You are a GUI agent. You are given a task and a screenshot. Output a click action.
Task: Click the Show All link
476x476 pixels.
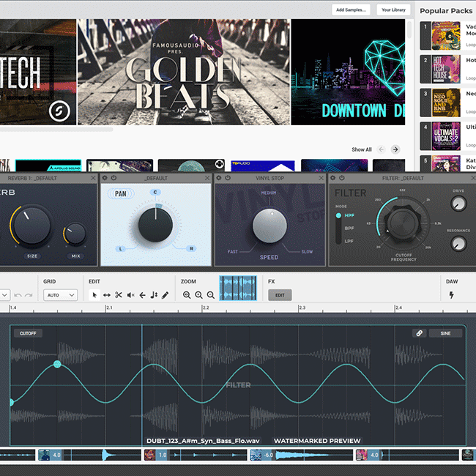[x=362, y=149]
